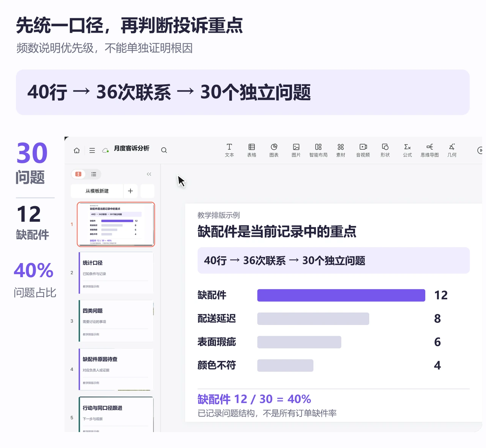Image resolution: width=486 pixels, height=448 pixels.
Task: Click the 配送延迟 row label
Action: tap(217, 319)
